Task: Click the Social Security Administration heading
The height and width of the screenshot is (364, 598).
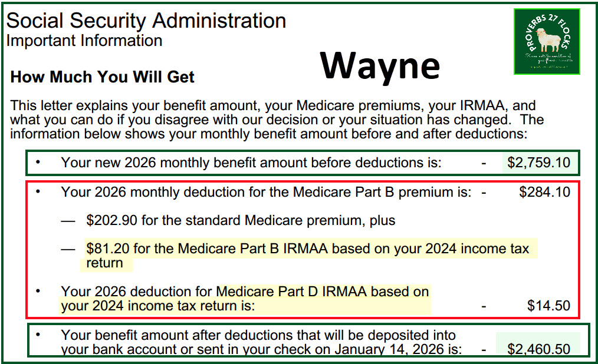Action: coord(146,20)
